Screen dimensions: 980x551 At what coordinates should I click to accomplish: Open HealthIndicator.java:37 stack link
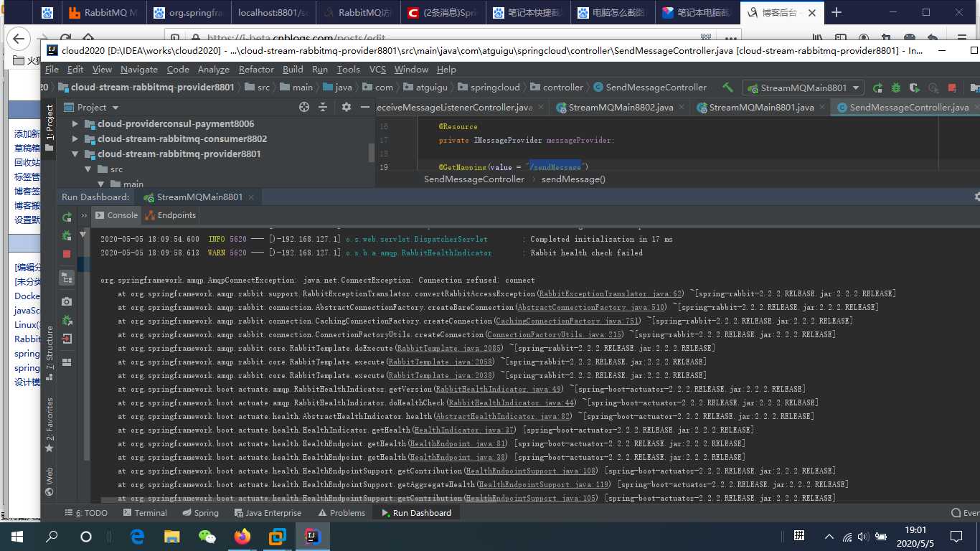pos(464,430)
